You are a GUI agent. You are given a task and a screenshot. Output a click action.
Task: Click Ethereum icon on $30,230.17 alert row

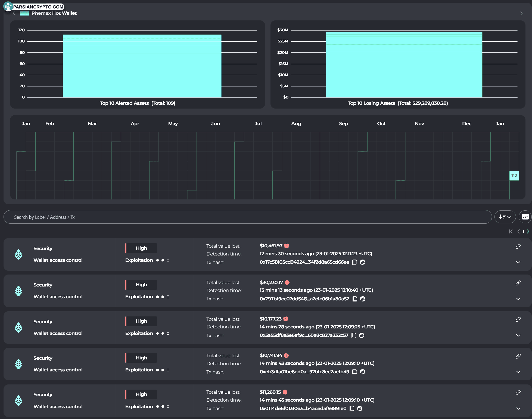[x=18, y=291]
